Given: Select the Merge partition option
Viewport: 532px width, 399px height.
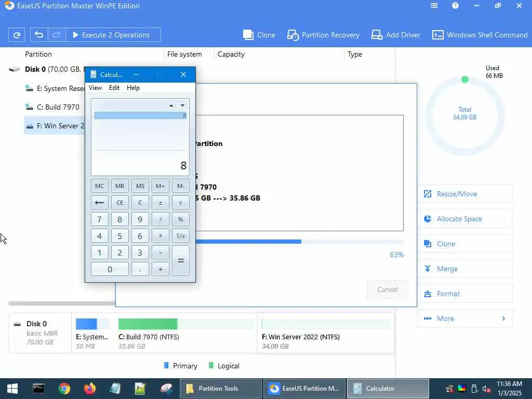Looking at the screenshot, I should tap(465, 269).
